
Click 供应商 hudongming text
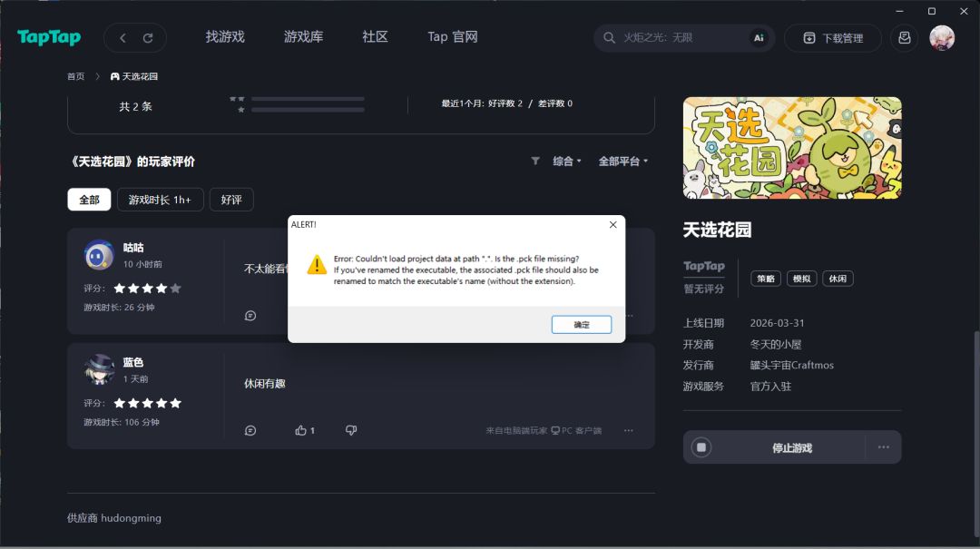(113, 518)
